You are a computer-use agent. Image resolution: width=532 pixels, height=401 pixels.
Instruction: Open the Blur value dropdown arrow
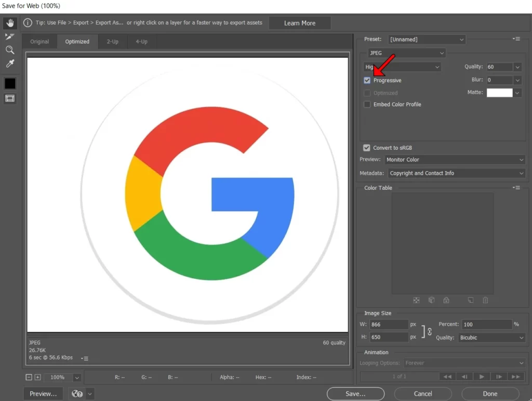[x=517, y=81]
